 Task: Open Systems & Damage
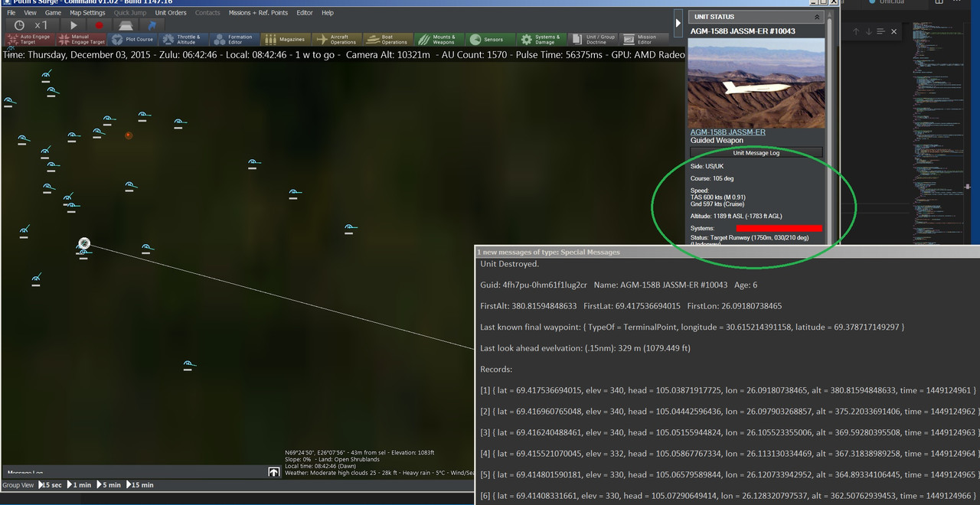click(x=541, y=39)
